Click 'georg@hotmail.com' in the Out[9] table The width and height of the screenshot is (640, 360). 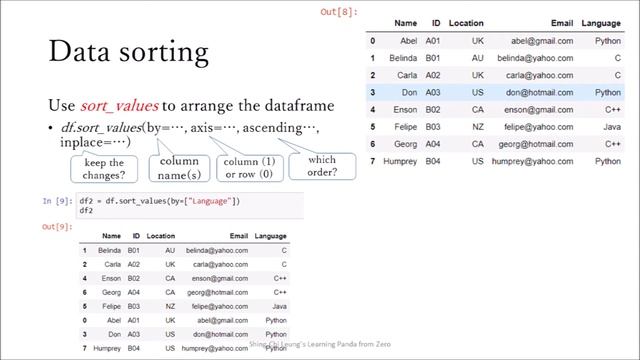[x=218, y=292]
